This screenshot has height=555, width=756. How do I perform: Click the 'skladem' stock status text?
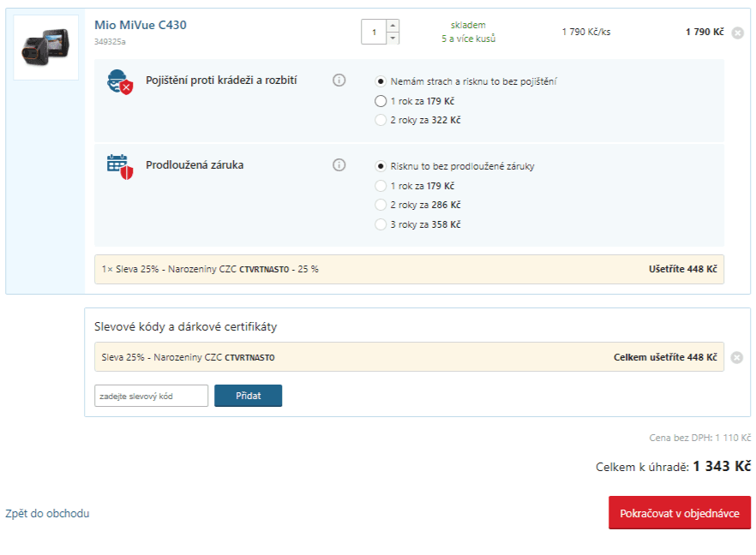(468, 25)
